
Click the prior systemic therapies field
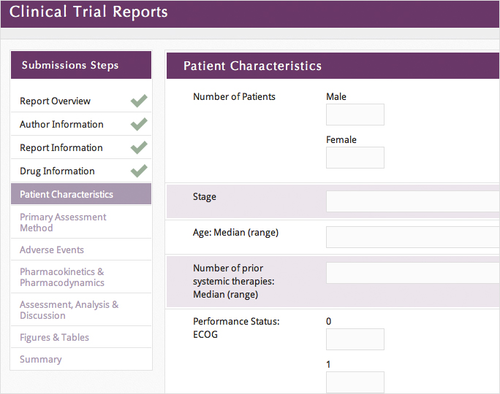click(413, 273)
